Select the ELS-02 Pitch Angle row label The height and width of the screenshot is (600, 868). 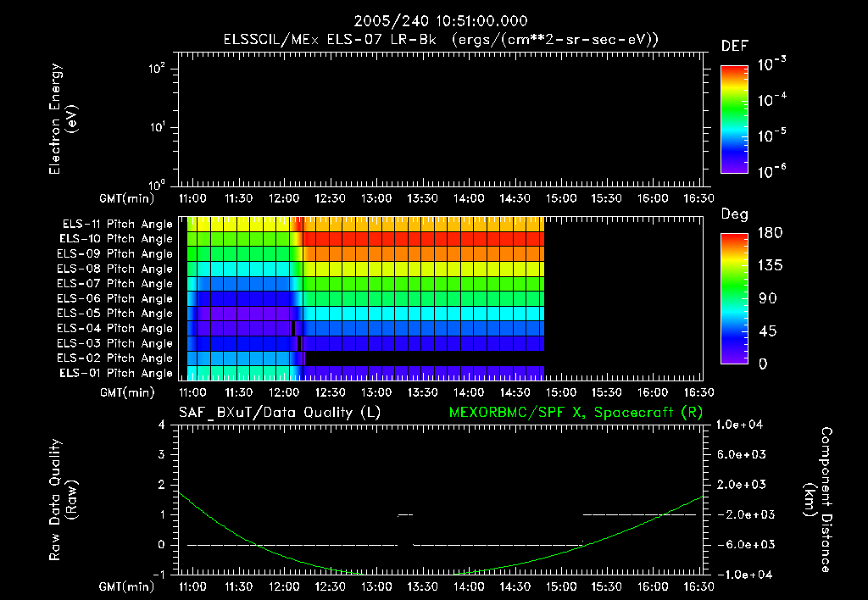(x=115, y=358)
